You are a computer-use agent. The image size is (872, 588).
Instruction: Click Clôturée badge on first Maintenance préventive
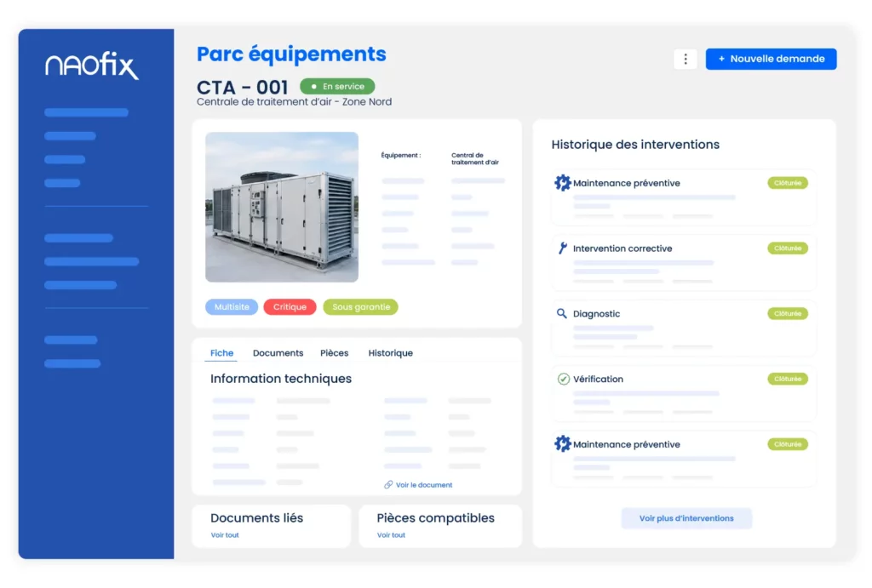(x=788, y=183)
